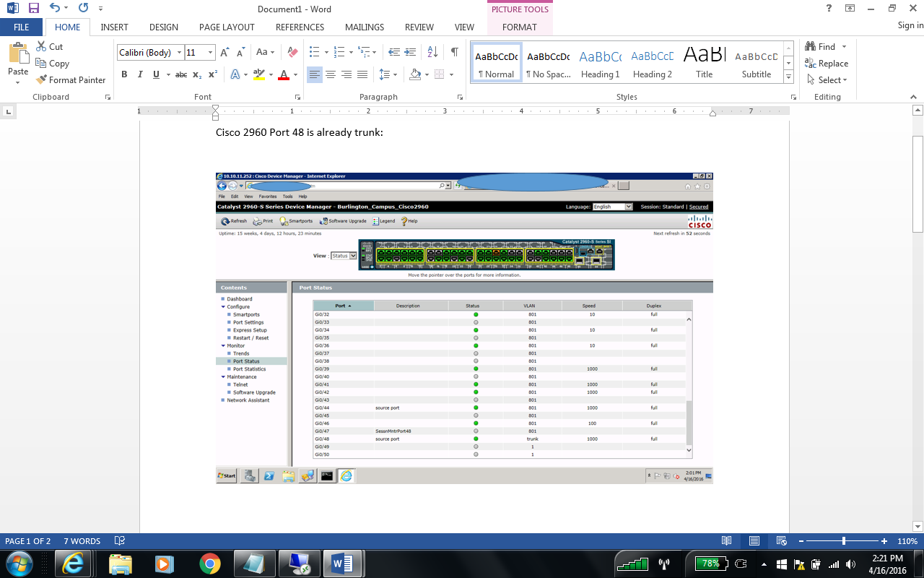Open the Customize Quick Access Toolbar dropdown
Image resolution: width=924 pixels, height=578 pixels.
click(100, 9)
